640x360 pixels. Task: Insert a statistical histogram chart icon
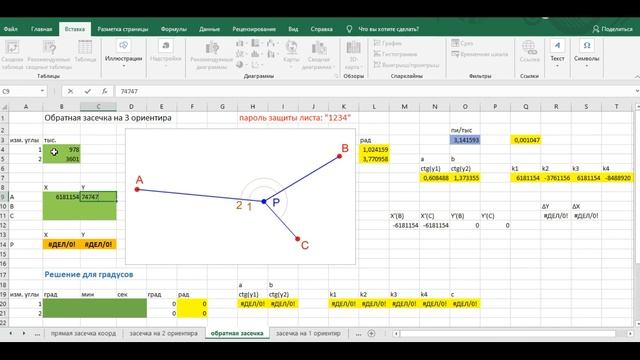pyautogui.click(x=256, y=54)
